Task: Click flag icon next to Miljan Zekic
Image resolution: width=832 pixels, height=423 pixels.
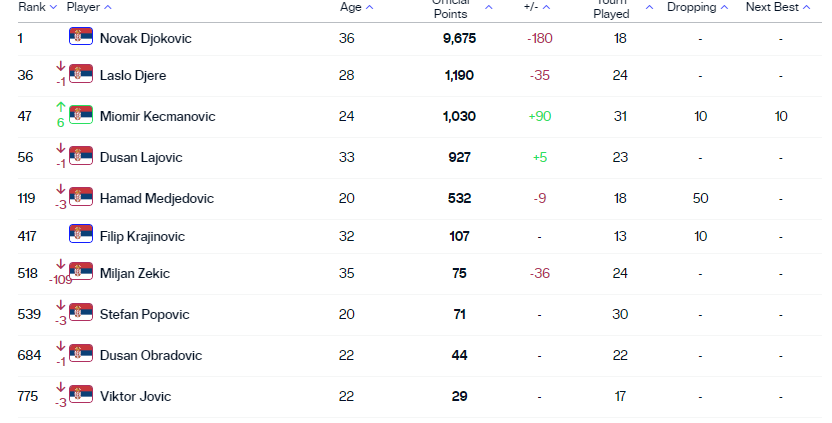Action: 80,274
